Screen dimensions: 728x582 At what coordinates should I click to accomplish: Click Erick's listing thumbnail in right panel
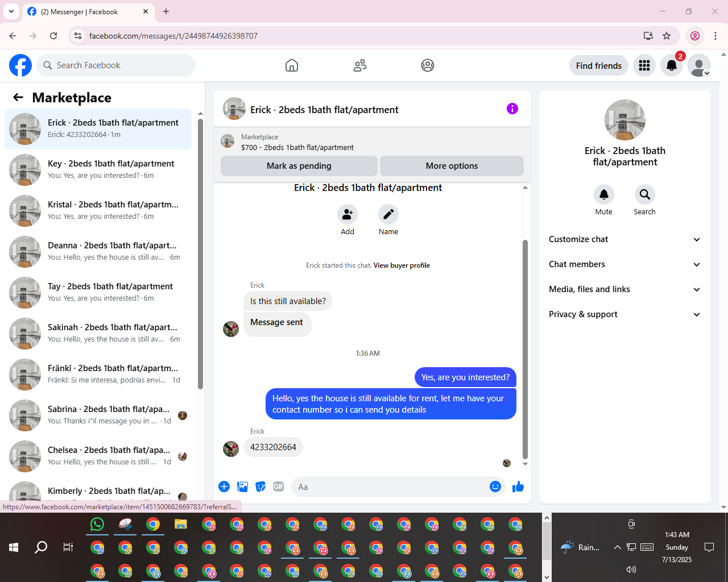point(625,120)
